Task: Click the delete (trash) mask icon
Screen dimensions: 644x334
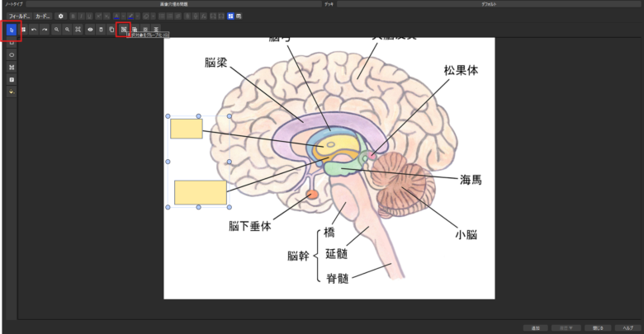Action: (101, 30)
